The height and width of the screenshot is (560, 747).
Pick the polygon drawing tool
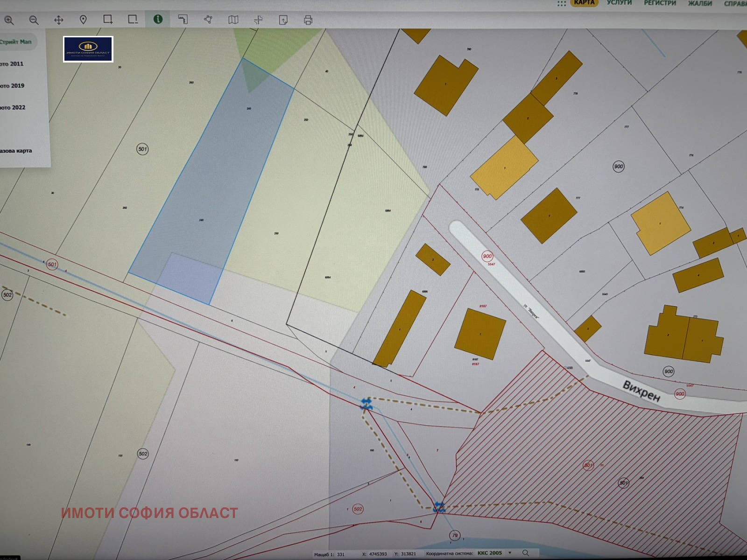[x=208, y=20]
